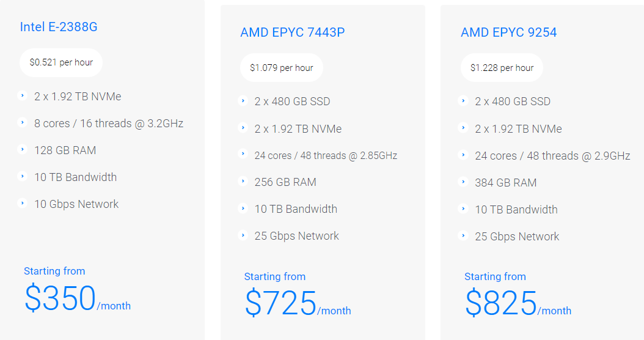644x340 pixels.
Task: Click the $350/month starting price
Action: pos(77,298)
